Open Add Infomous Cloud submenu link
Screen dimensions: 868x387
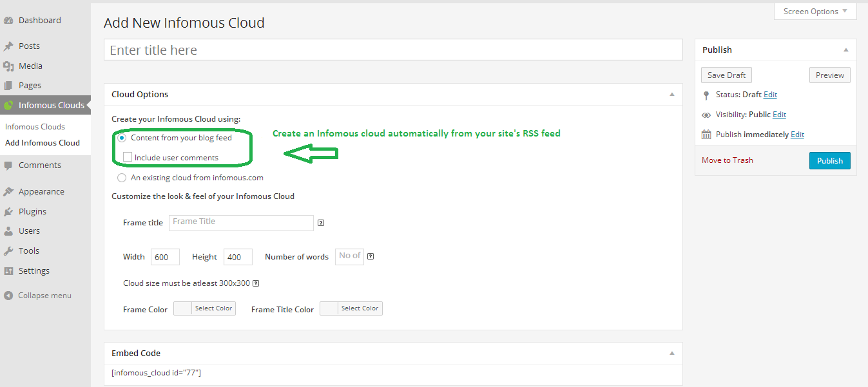[43, 143]
